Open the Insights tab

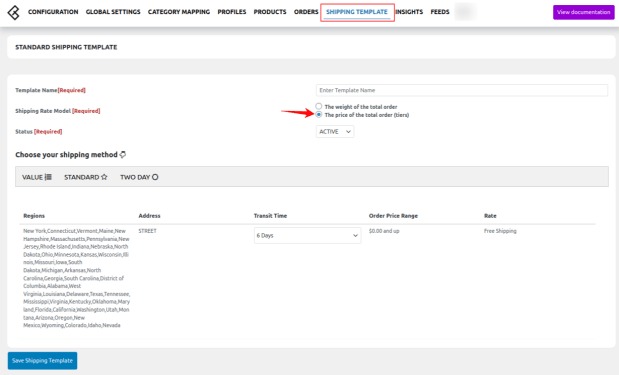click(x=409, y=12)
